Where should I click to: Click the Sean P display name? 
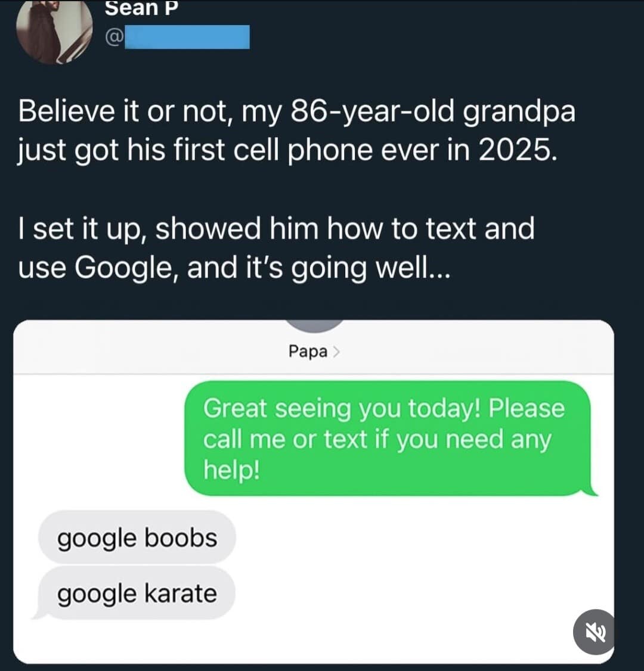pyautogui.click(x=141, y=8)
